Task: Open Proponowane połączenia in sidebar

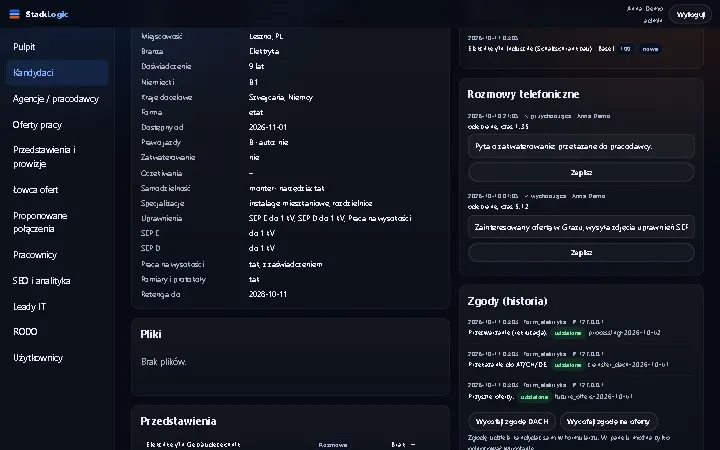Action: (40, 222)
